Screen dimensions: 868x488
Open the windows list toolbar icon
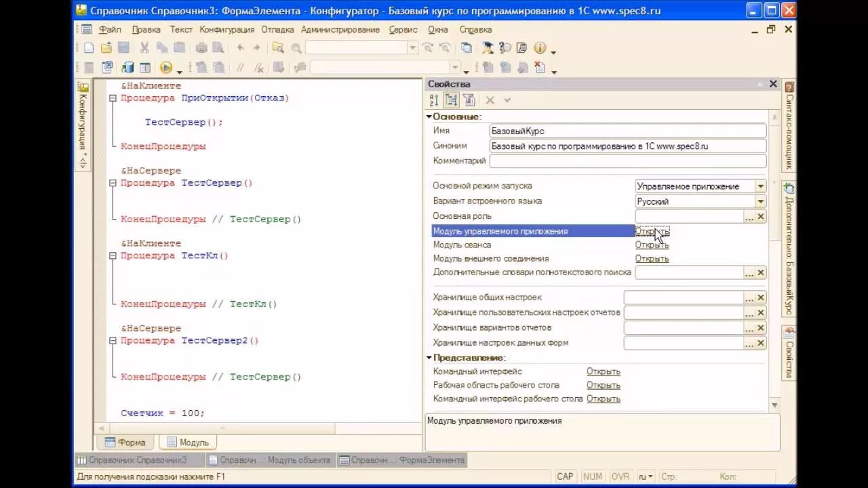467,48
